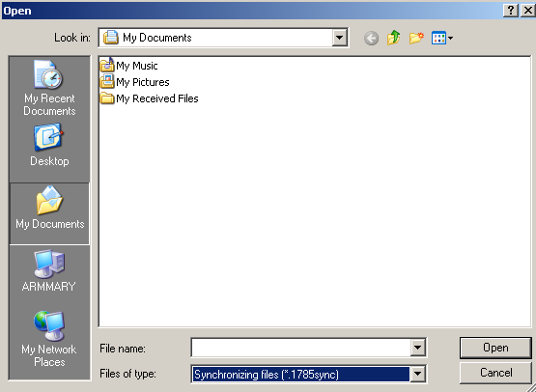This screenshot has height=392, width=536.
Task: Create a new folder
Action: coord(416,38)
